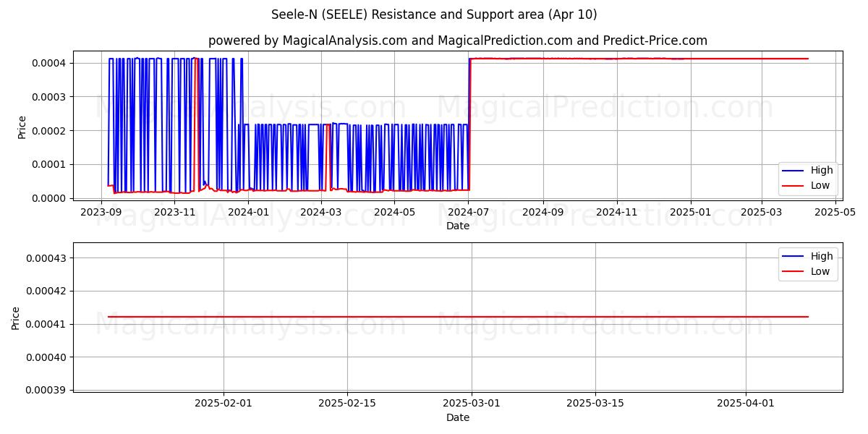Click the chart title 'Seele-N (SEELE) Resistance and Support area (Apr 10)'
868x434 pixels.
tap(434, 14)
